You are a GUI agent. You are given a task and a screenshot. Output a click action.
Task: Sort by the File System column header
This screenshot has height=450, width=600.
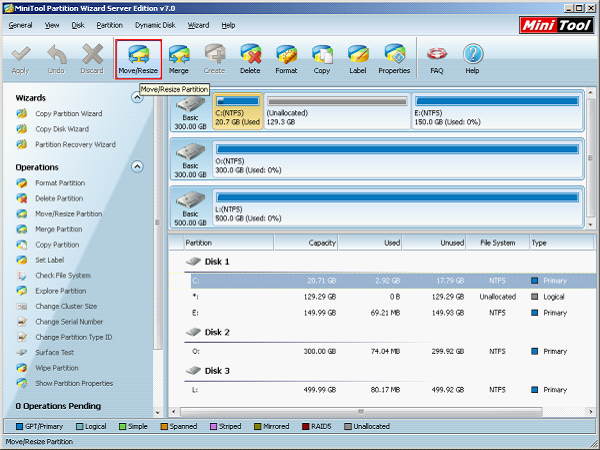click(497, 243)
